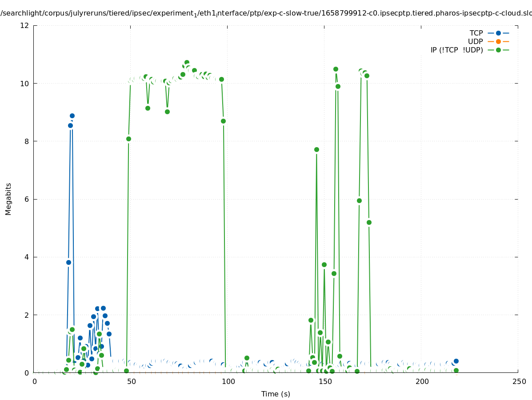
Task: Click the highest green IP data point
Action: click(x=187, y=63)
